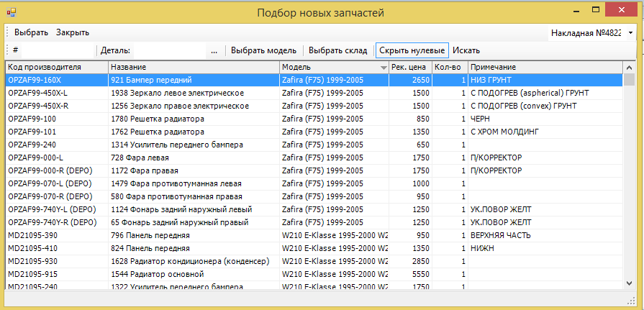
Task: Click the Искать search button
Action: [466, 50]
